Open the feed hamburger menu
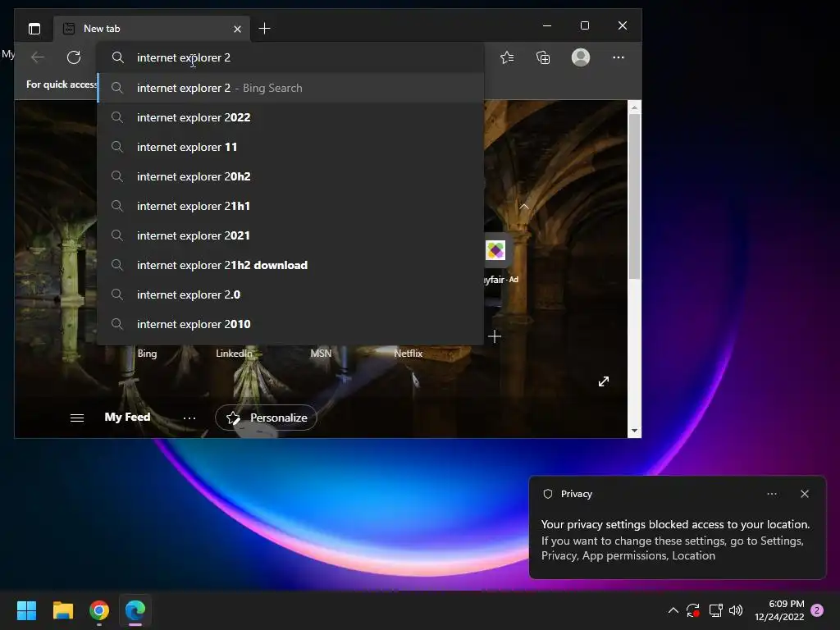This screenshot has height=630, width=840. point(77,418)
